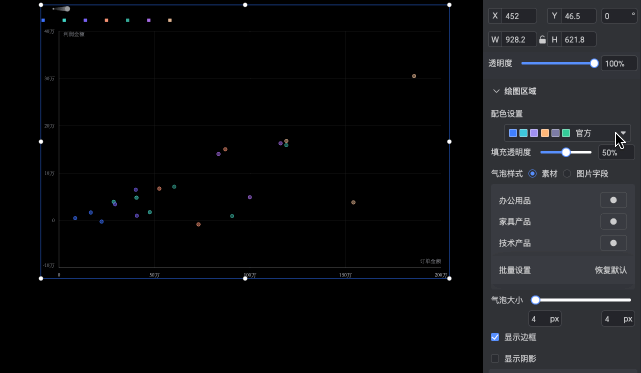This screenshot has width=641, height=373.
Task: Select the 素材 radio option
Action: [x=532, y=174]
